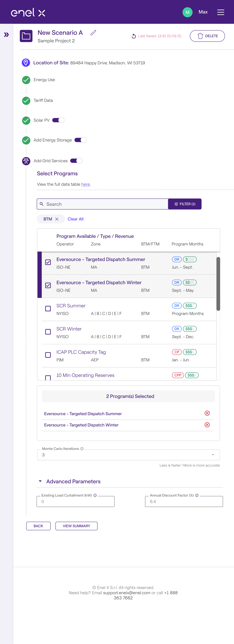Open the full data table 'here' link
Screen dimensions: 234x644
coord(85,184)
